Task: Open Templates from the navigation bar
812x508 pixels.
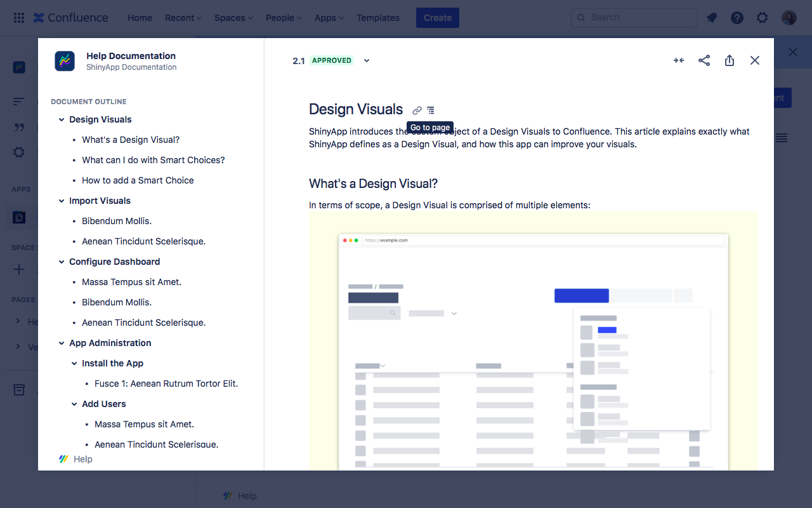Action: point(377,17)
